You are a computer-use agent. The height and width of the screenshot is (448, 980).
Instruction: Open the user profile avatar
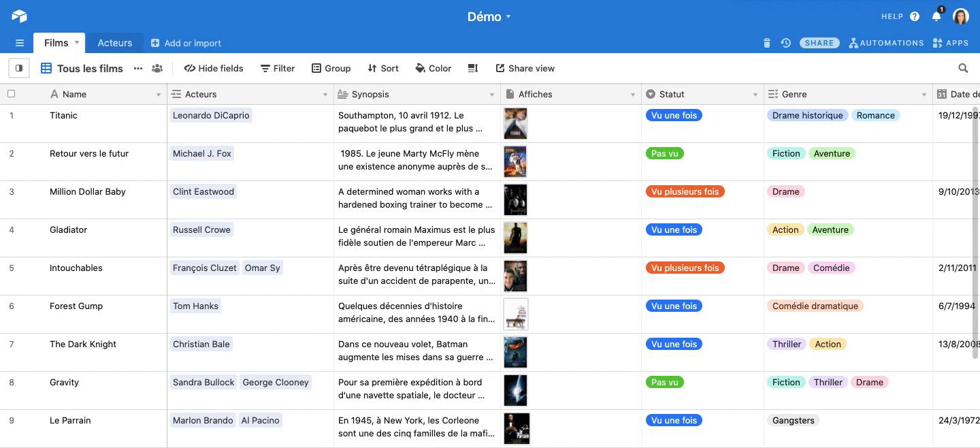click(x=960, y=16)
